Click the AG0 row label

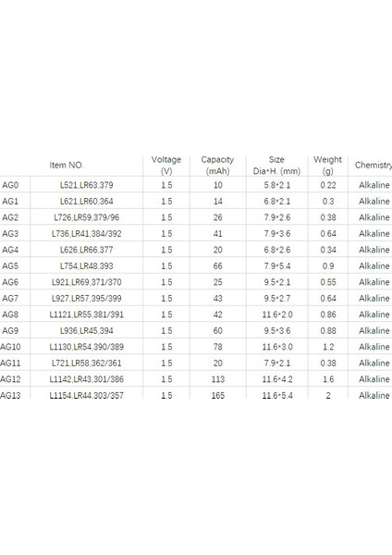[10, 185]
